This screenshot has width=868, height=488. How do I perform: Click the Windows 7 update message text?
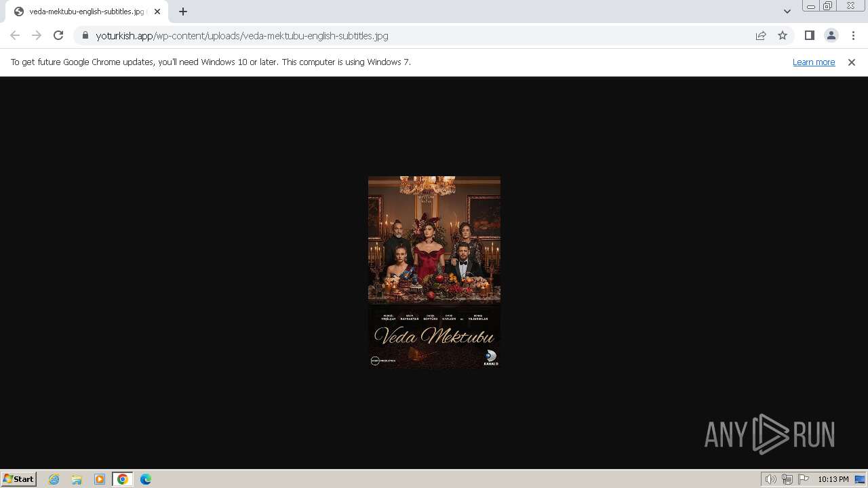coord(211,62)
